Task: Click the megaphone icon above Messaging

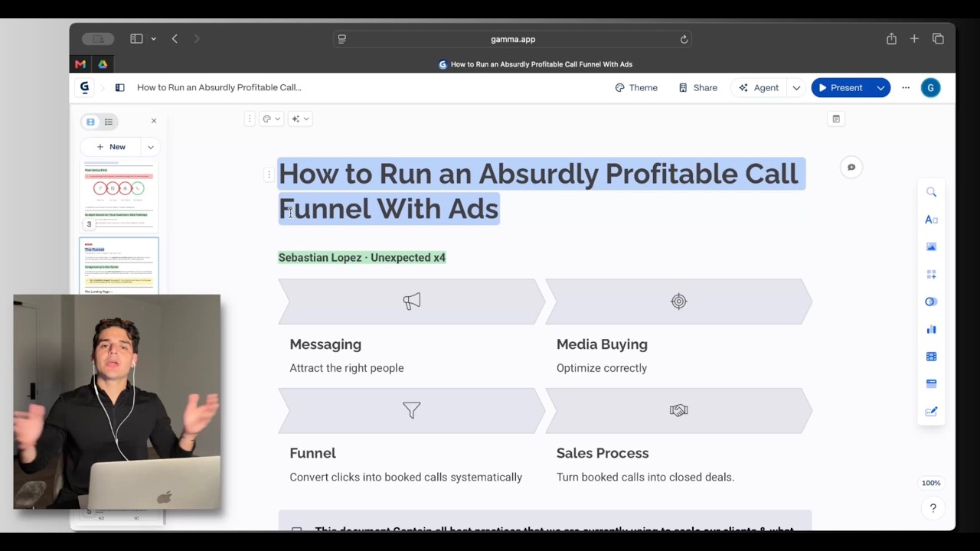Action: click(x=412, y=302)
